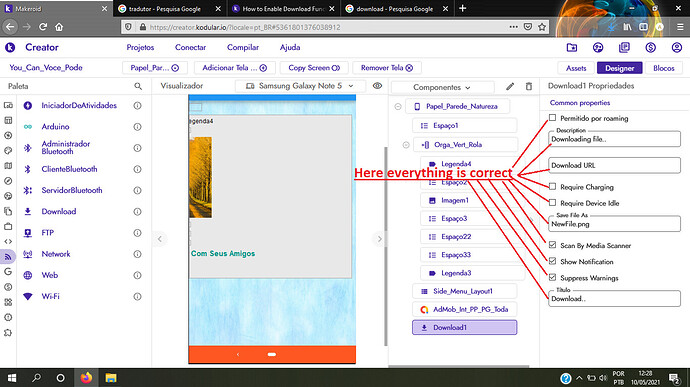Toggle the viewer eye visibility icon
Image resolution: width=690 pixels, height=387 pixels.
coord(377,86)
